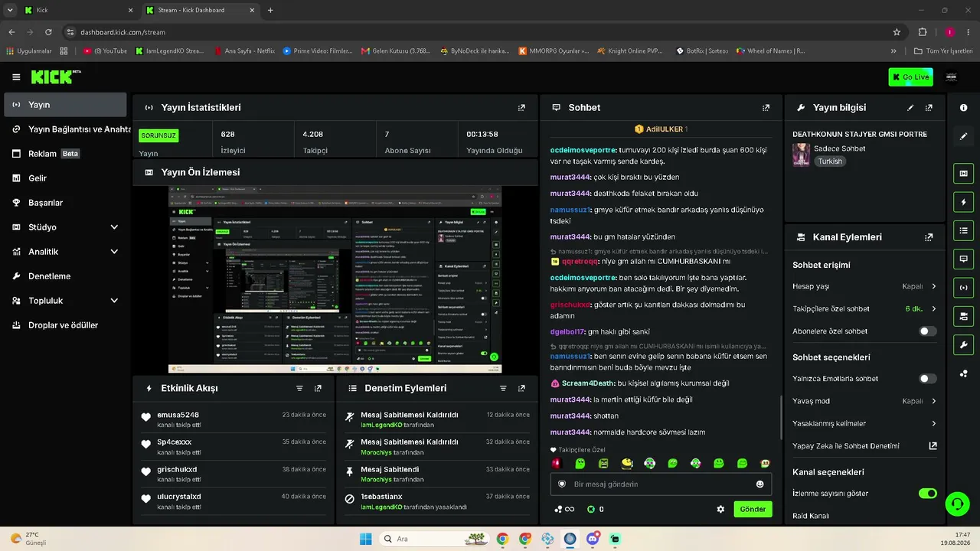The width and height of the screenshot is (980, 551).
Task: Open Droplar ve ödüller page
Action: pos(65,325)
